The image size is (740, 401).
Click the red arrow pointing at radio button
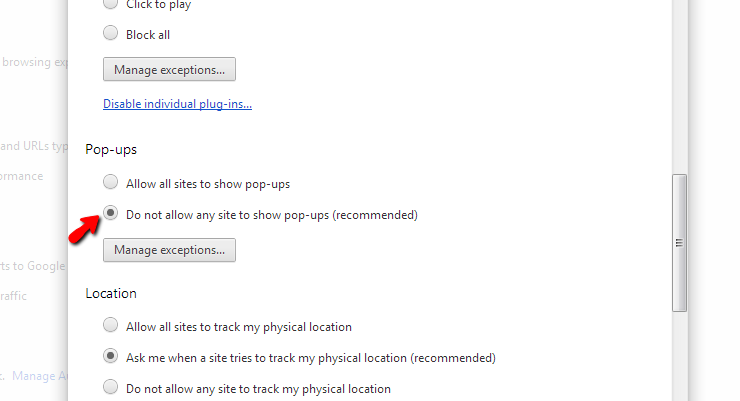[x=85, y=229]
